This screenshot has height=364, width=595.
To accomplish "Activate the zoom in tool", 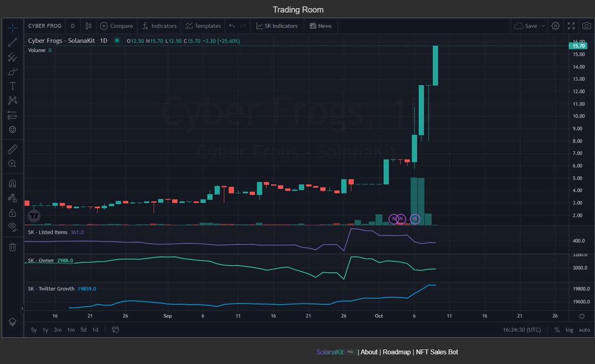I will click(x=12, y=163).
